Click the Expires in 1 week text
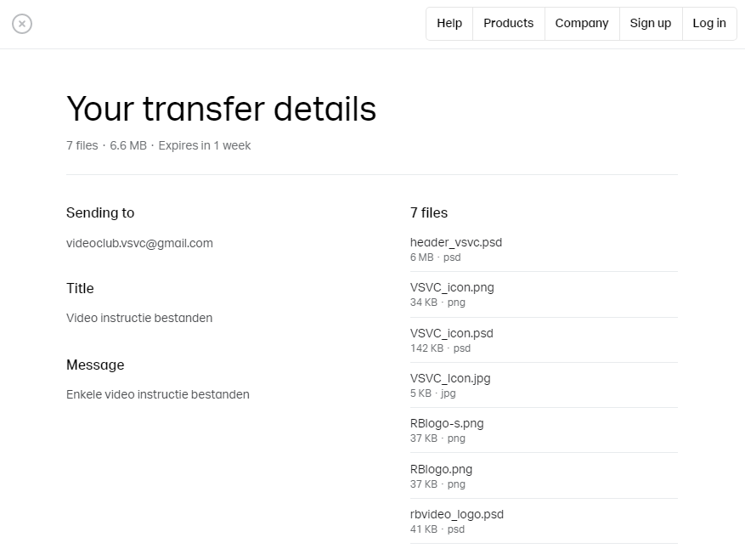Viewport: 745px width, 560px height. click(x=205, y=145)
